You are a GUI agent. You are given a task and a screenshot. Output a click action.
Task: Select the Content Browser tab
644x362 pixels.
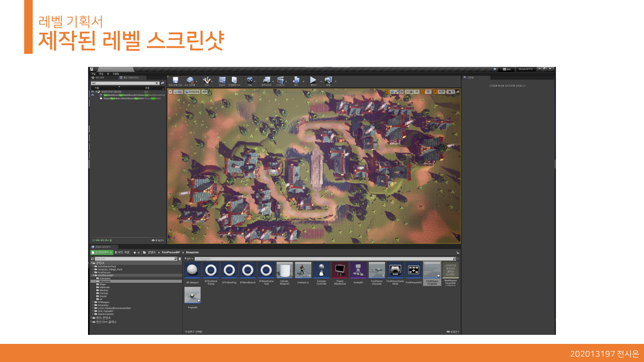(x=104, y=247)
